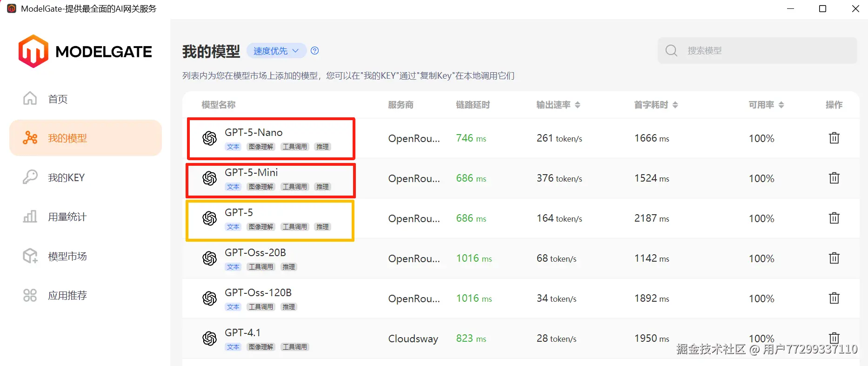Delete the GPT-Oss-120B model

point(834,298)
